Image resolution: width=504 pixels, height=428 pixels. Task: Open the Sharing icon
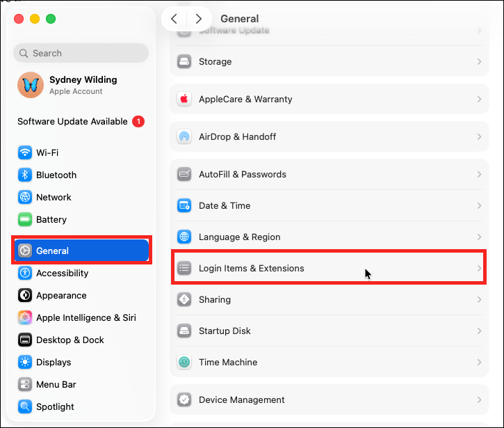click(x=184, y=299)
